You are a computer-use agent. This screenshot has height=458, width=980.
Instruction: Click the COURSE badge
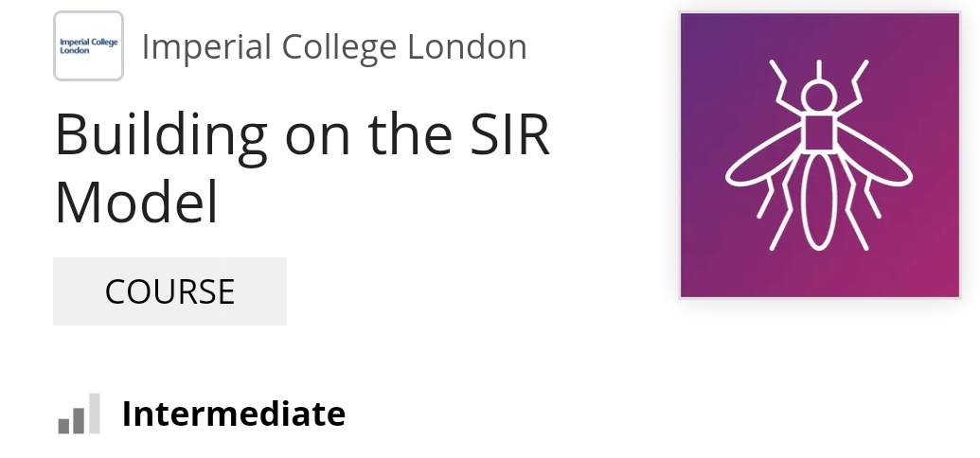(169, 291)
